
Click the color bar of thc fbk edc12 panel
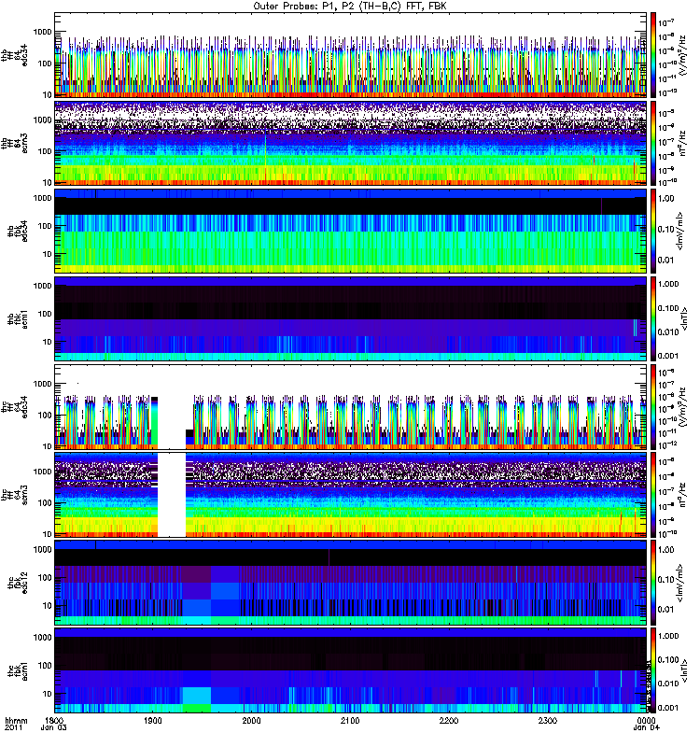[x=653, y=582]
